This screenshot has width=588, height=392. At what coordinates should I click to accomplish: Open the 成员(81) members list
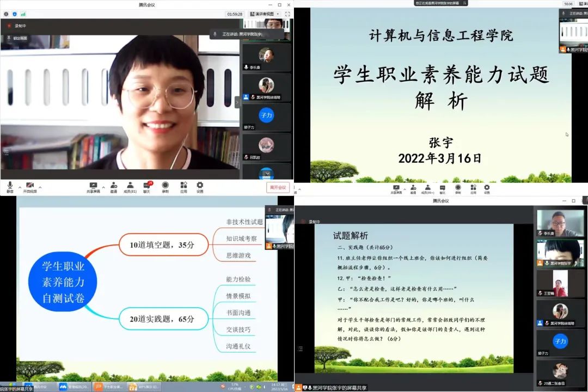click(x=130, y=187)
